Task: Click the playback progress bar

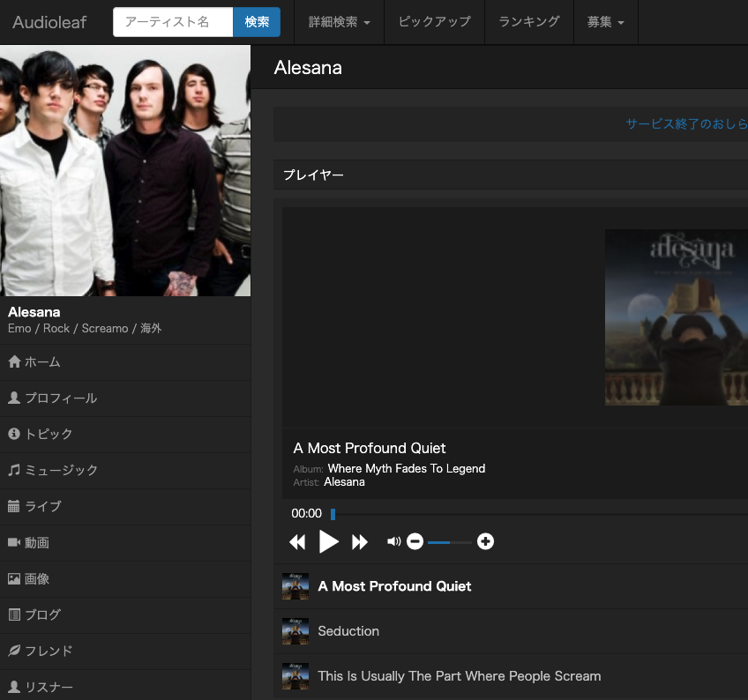Action: pos(539,514)
